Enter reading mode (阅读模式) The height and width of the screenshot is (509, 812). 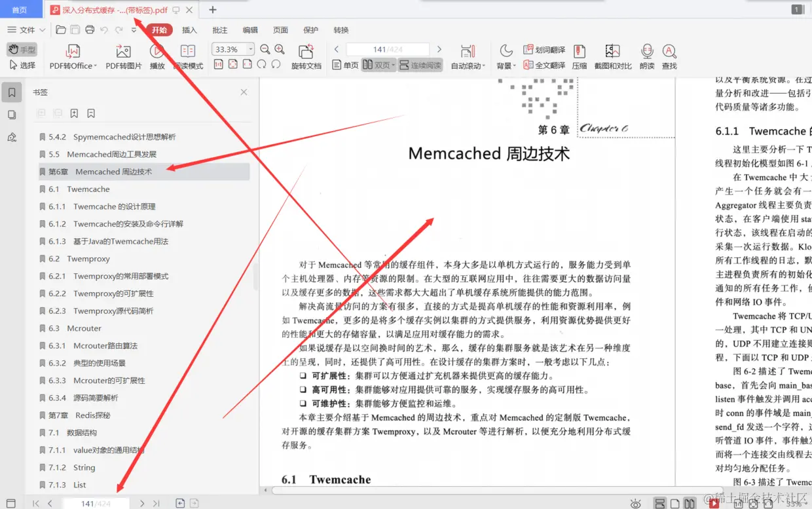click(x=188, y=57)
